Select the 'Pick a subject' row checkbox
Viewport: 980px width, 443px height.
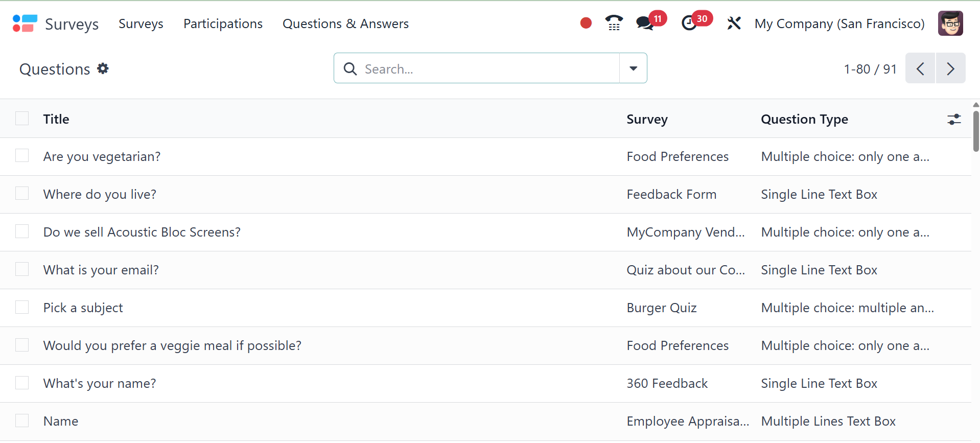pyautogui.click(x=22, y=307)
